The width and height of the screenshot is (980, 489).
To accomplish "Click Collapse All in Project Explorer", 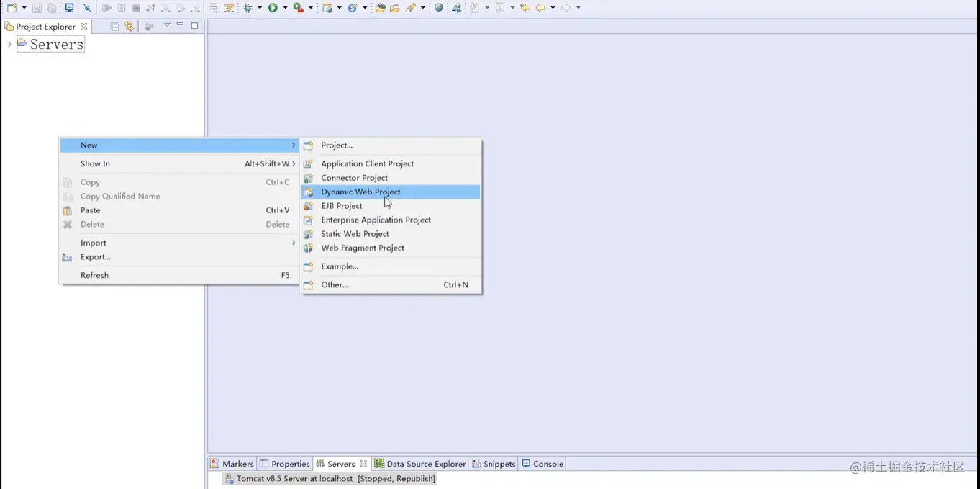I will point(114,27).
